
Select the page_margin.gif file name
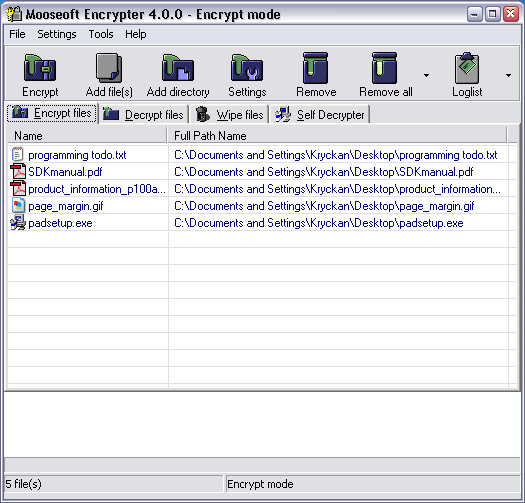coord(66,206)
